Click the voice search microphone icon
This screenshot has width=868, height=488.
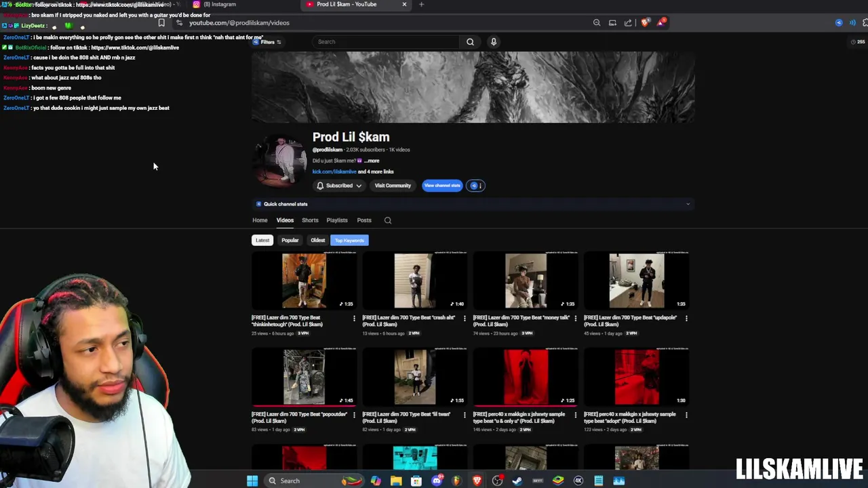click(x=494, y=42)
